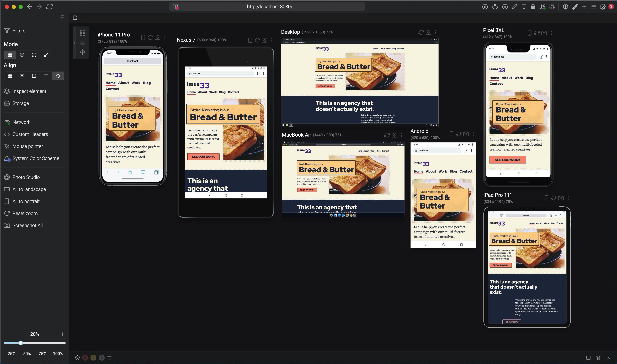Click the Reset zoom option

(25, 213)
